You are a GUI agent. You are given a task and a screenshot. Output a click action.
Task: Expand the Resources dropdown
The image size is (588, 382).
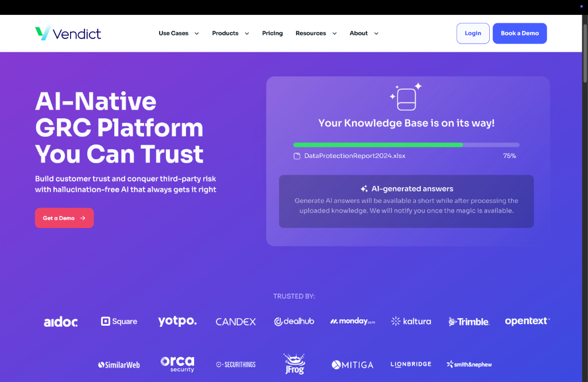click(316, 33)
